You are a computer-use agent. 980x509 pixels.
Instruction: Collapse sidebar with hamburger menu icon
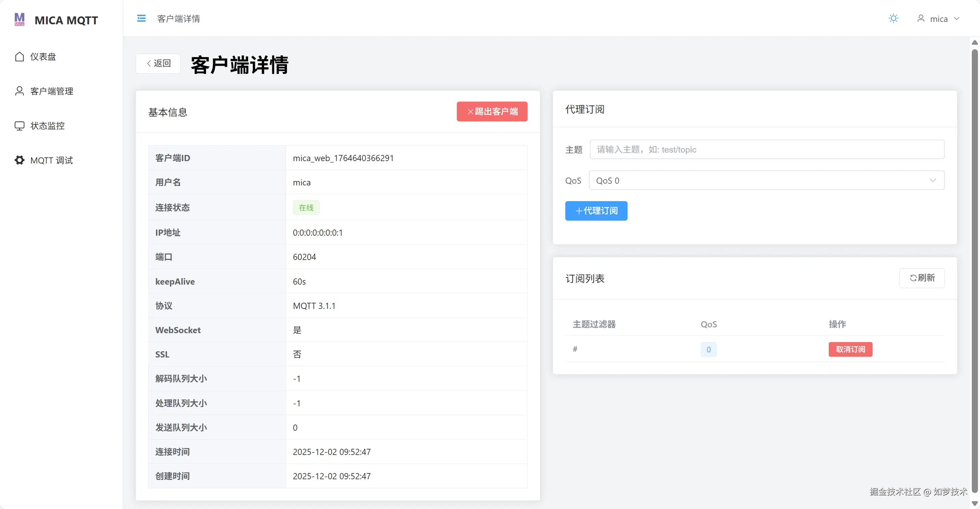point(141,18)
